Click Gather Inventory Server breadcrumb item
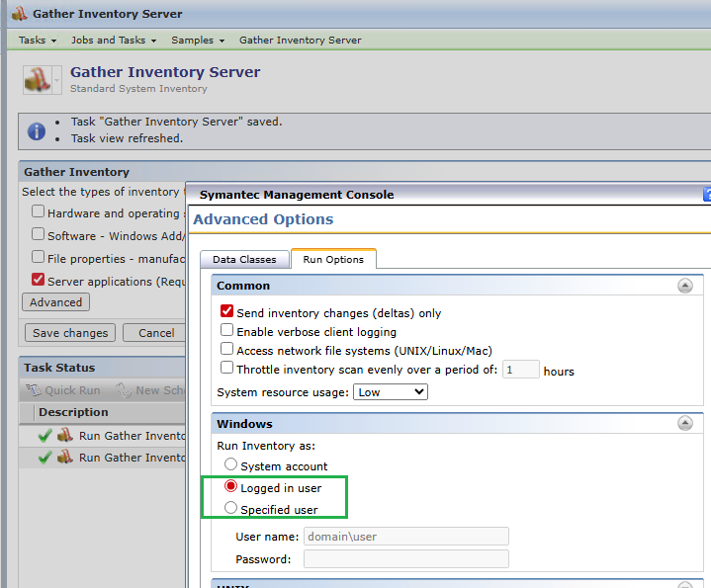The image size is (711, 588). coord(301,40)
